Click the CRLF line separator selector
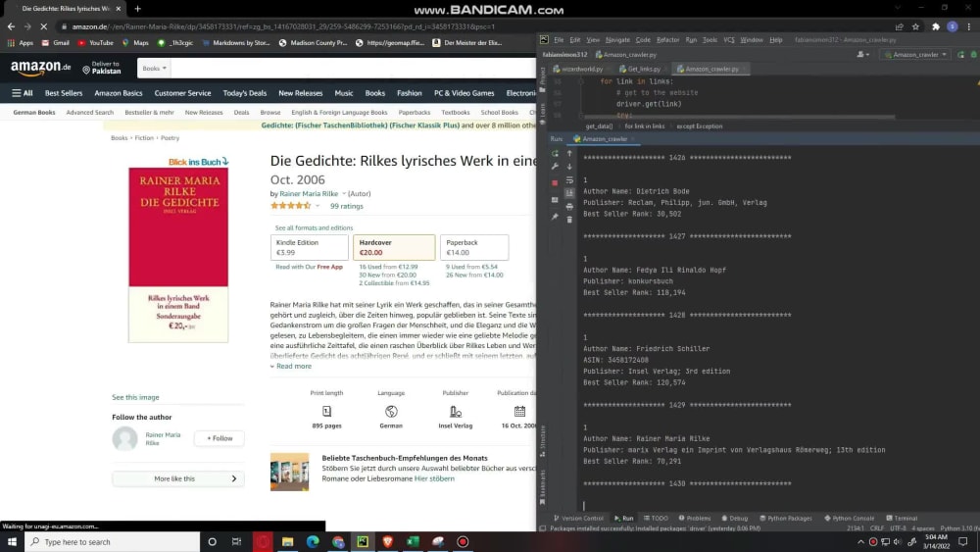 877,528
